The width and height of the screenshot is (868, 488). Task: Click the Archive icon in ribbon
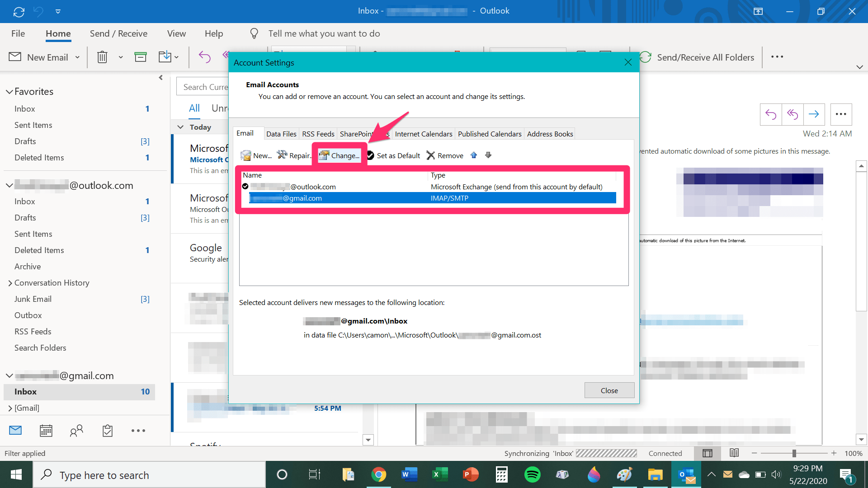click(x=141, y=57)
